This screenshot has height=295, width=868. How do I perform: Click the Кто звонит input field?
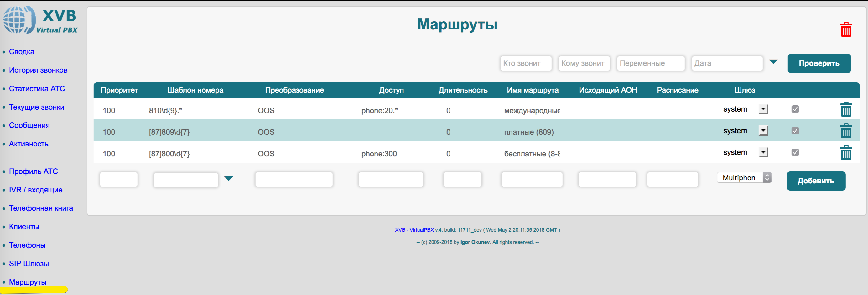click(x=526, y=63)
